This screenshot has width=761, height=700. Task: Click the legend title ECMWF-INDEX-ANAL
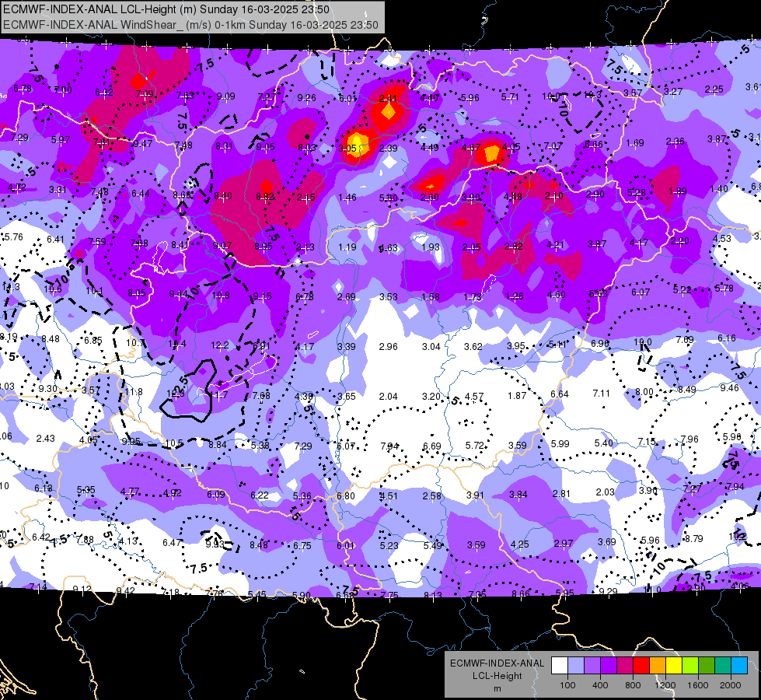click(497, 663)
